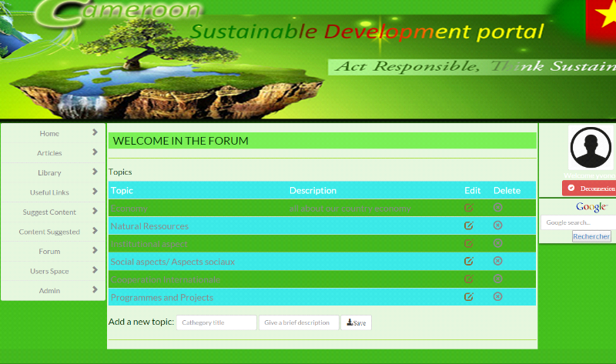This screenshot has width=616, height=364.
Task: Click the Description column header
Action: 313,190
